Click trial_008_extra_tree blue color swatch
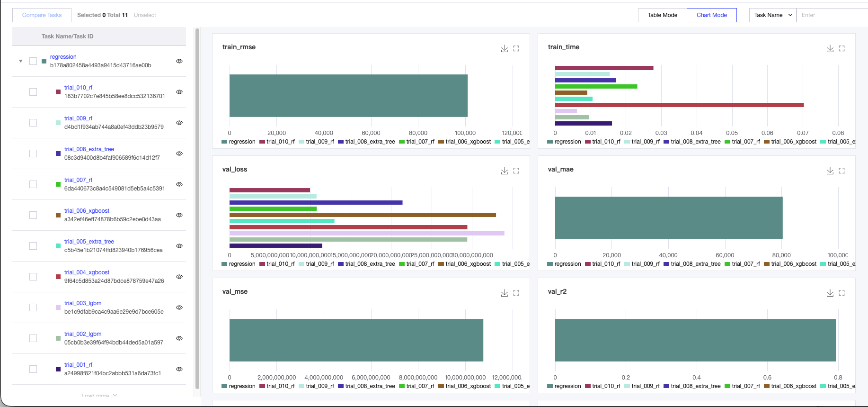 [58, 154]
